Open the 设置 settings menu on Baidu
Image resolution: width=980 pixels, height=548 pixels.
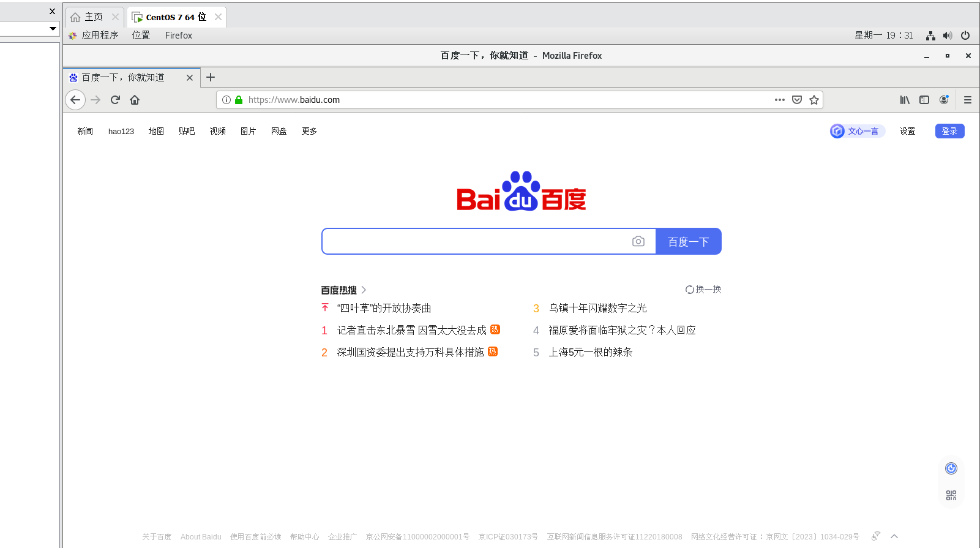pyautogui.click(x=907, y=131)
